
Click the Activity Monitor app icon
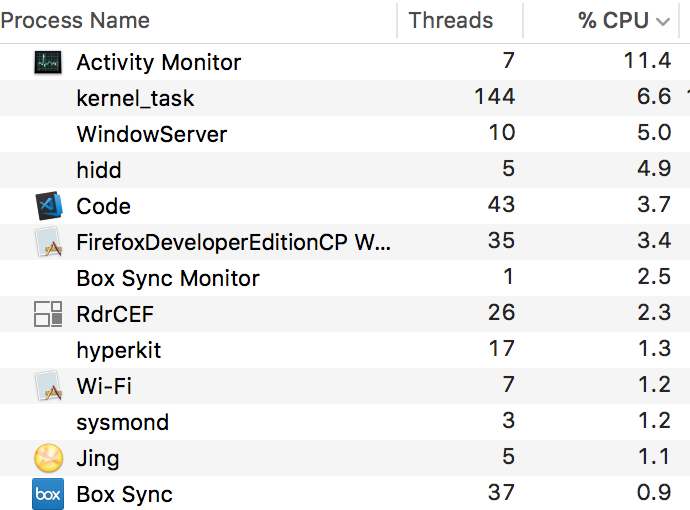pos(48,62)
